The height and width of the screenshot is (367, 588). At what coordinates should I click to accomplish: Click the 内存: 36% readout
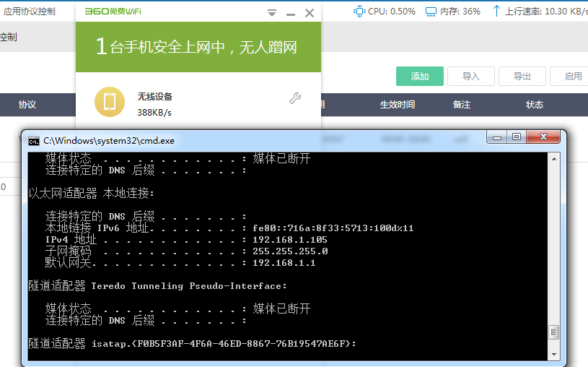coord(460,12)
